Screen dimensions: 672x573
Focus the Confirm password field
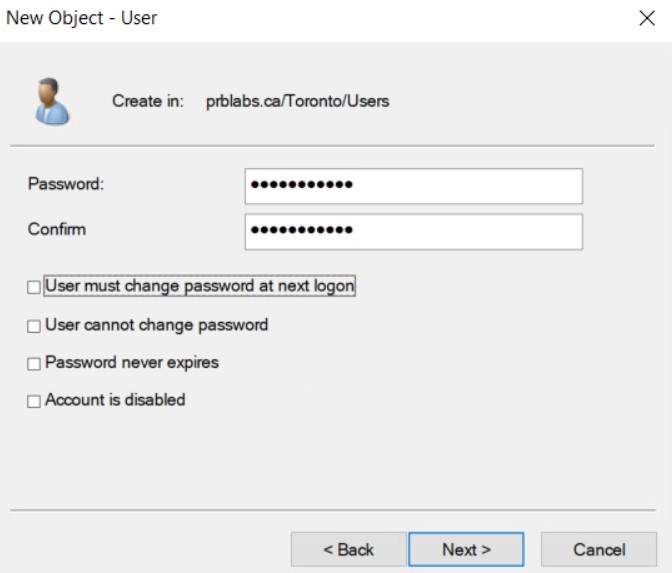[413, 231]
